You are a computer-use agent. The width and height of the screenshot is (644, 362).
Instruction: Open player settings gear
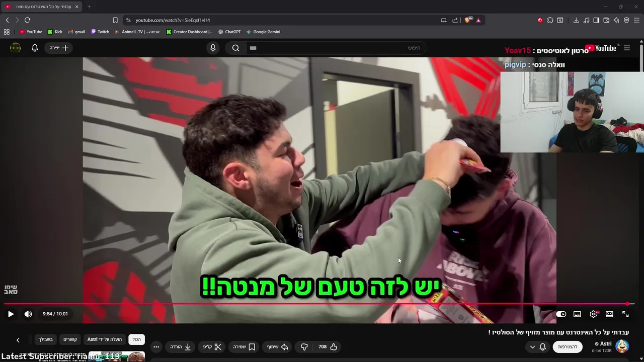click(593, 314)
